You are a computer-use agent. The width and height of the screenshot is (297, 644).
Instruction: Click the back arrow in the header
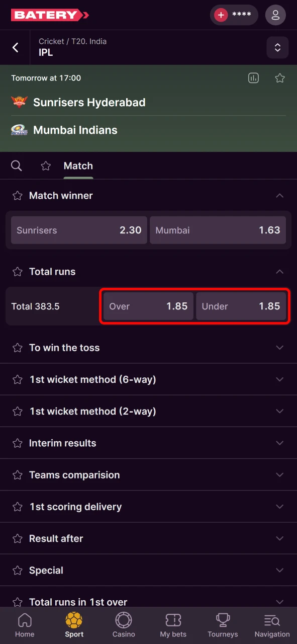[15, 47]
